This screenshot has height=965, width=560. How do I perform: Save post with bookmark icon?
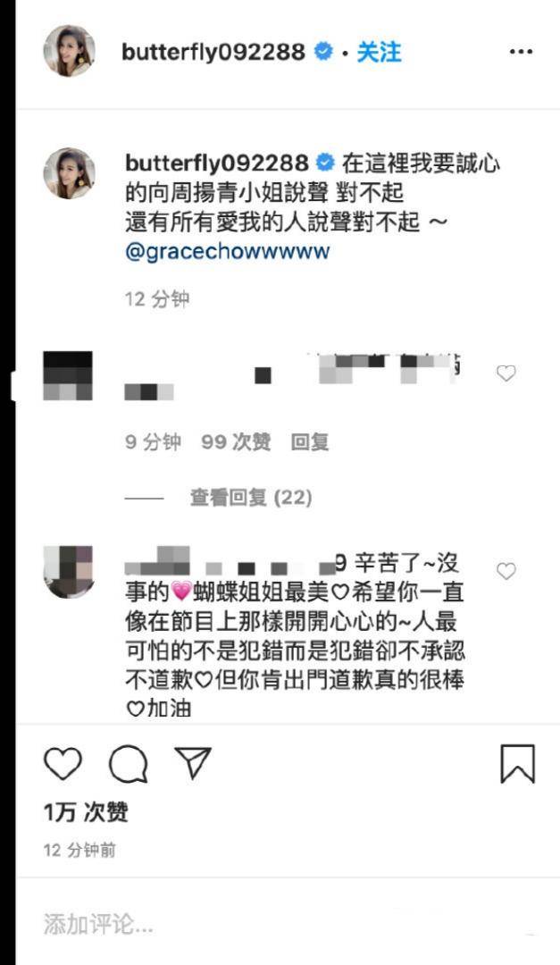click(517, 764)
